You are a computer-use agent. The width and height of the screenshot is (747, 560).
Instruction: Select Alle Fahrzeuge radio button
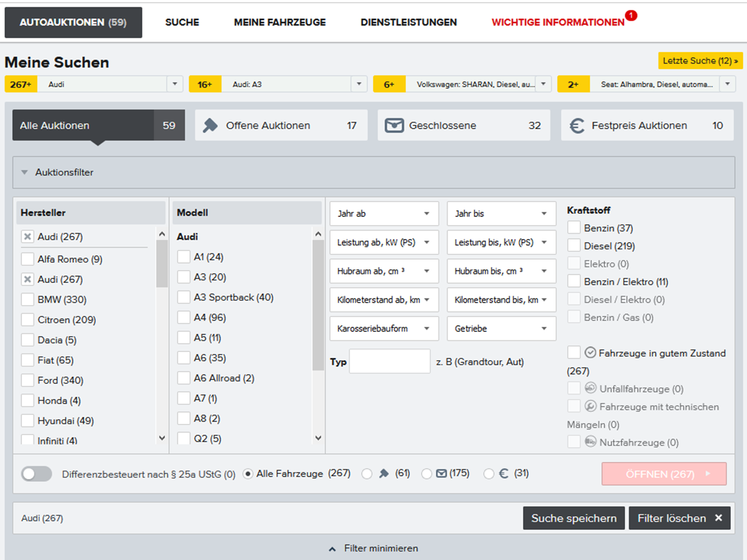[x=248, y=474]
